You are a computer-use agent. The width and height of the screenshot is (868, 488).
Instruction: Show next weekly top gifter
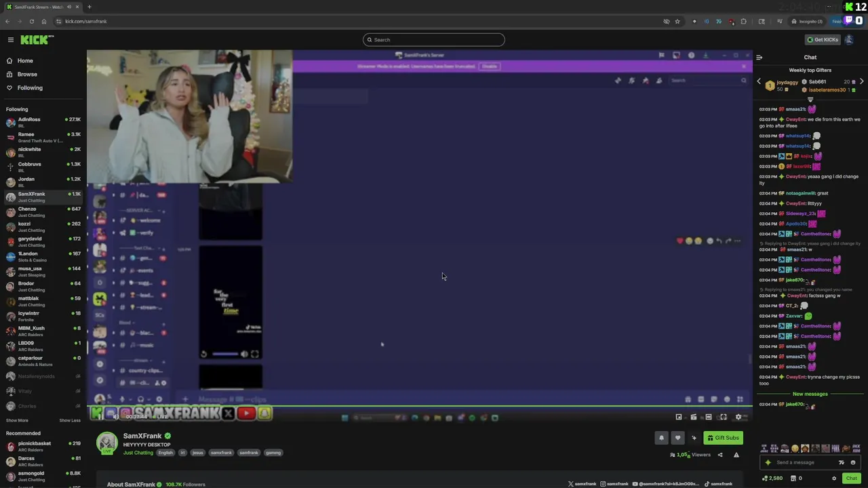click(861, 81)
